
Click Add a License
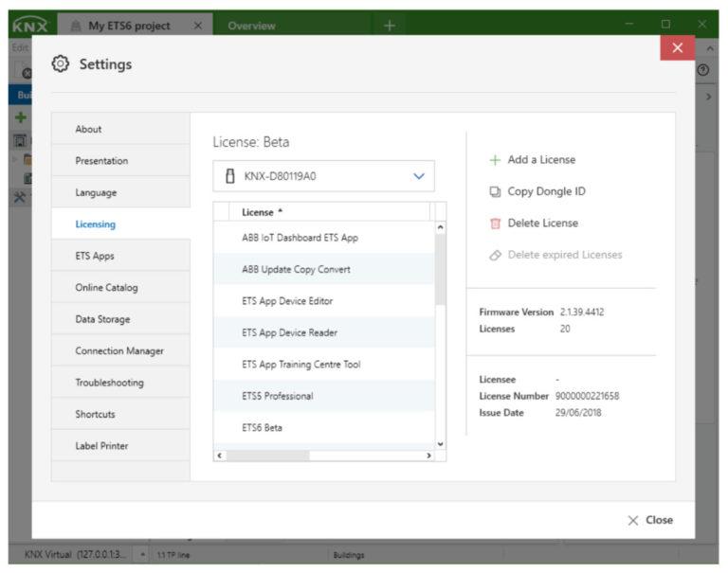pyautogui.click(x=533, y=160)
